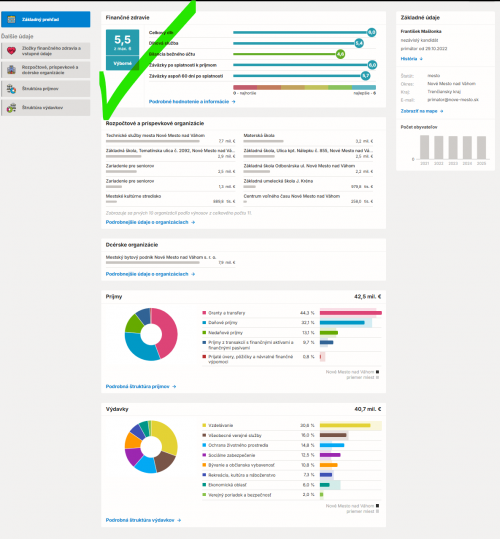Select the Ekonomická oblasť label
The height and width of the screenshot is (539, 500).
tap(227, 485)
